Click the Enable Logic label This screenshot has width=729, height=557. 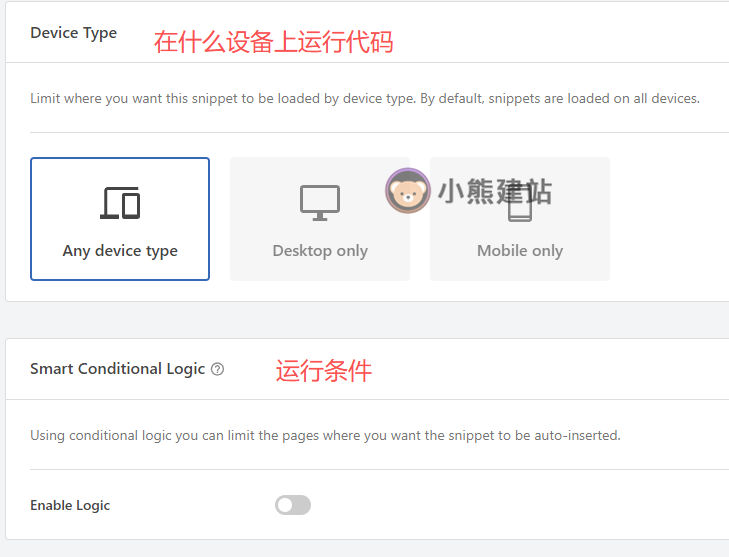[x=70, y=505]
